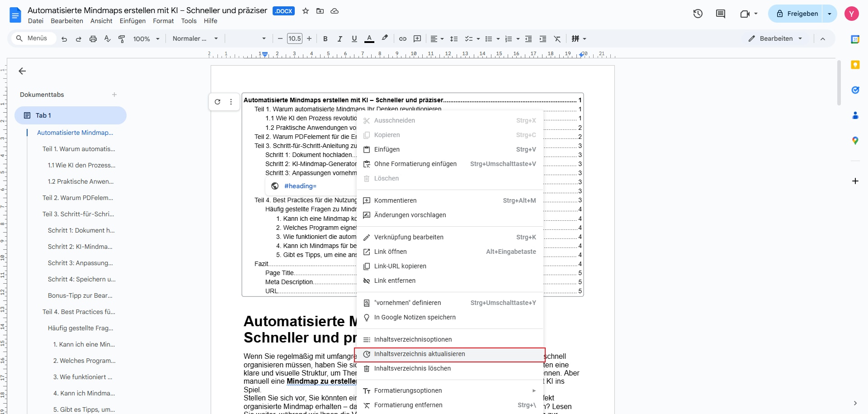Open Google Calendar side panel
The image size is (868, 414).
click(855, 39)
